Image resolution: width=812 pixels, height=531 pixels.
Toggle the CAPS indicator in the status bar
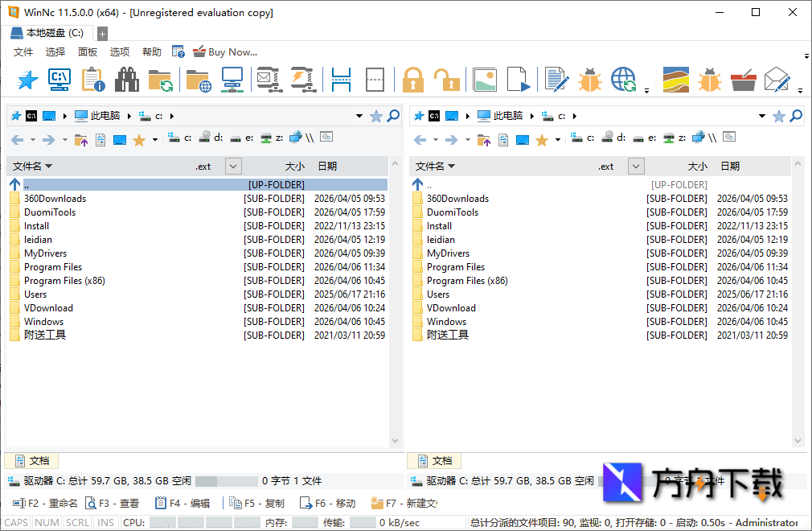[17, 522]
